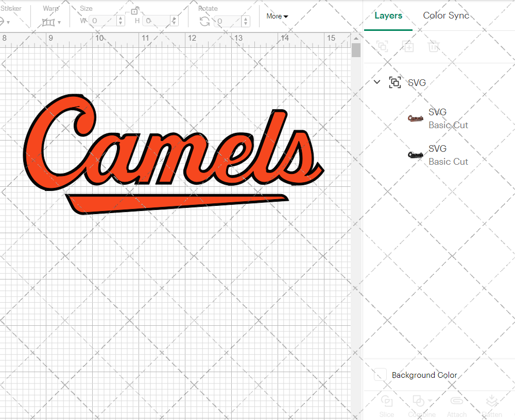515x420 pixels.
Task: Open the More dropdown
Action: (x=277, y=16)
